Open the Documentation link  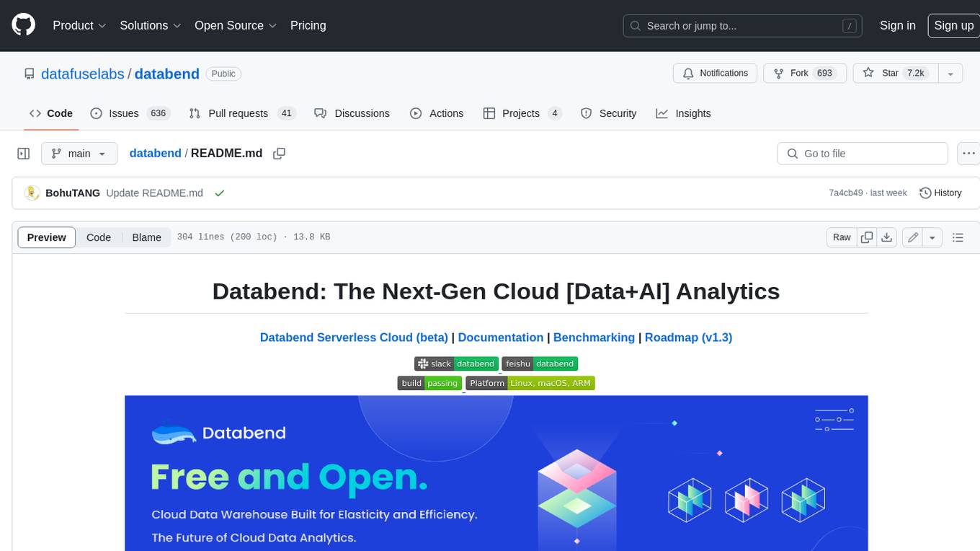tap(501, 338)
